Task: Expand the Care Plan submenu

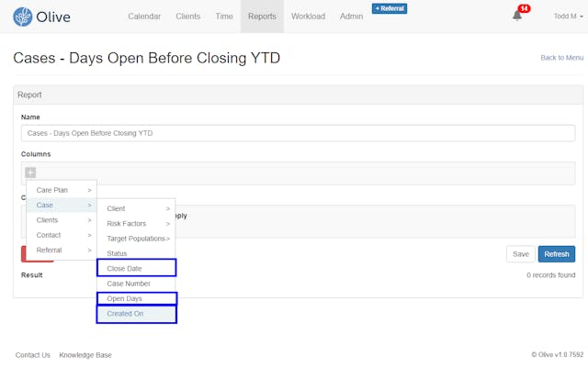Action: 62,190
